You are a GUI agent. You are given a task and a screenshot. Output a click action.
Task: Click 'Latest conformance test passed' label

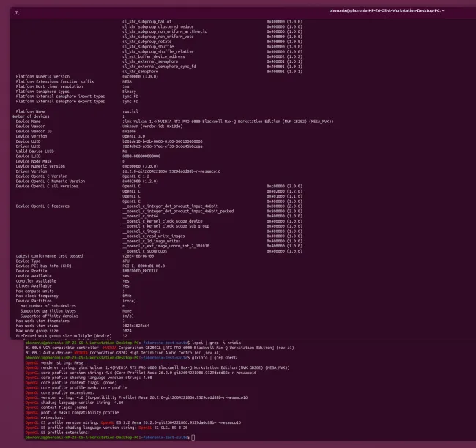pos(49,256)
